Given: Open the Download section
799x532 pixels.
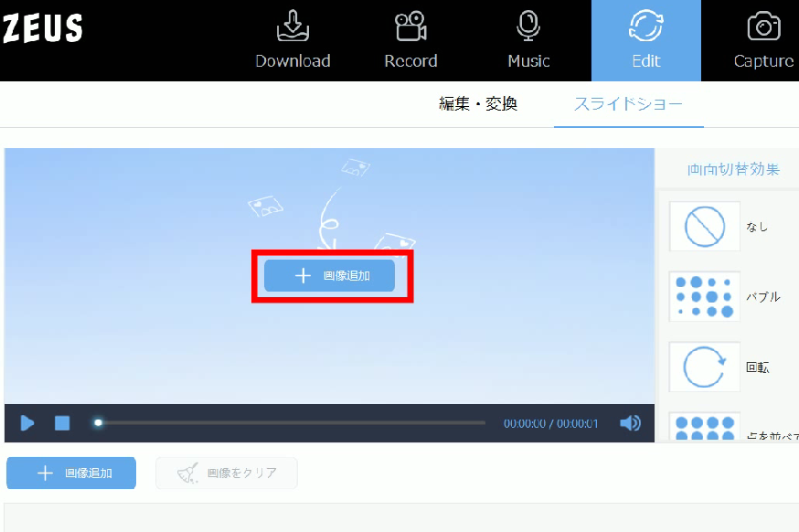Looking at the screenshot, I should (x=293, y=41).
